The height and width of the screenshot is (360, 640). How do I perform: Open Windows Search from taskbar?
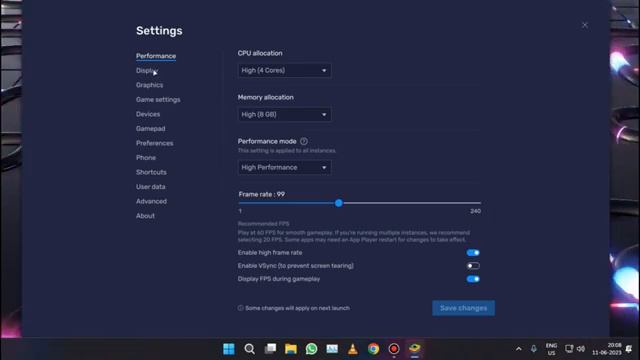pyautogui.click(x=249, y=349)
